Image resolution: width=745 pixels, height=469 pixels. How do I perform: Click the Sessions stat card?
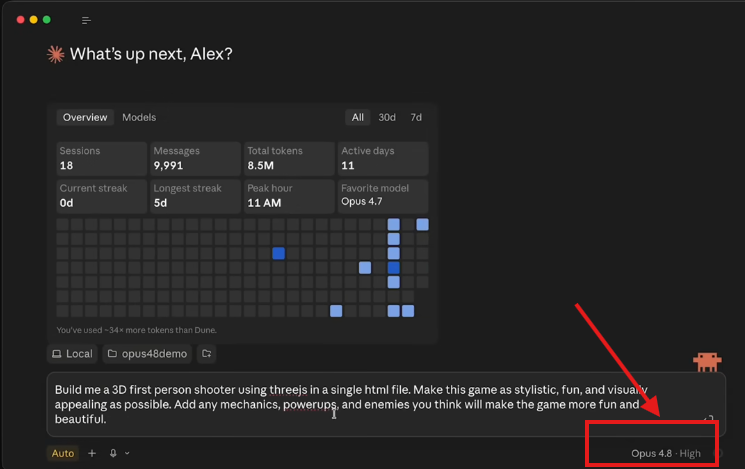coord(101,158)
